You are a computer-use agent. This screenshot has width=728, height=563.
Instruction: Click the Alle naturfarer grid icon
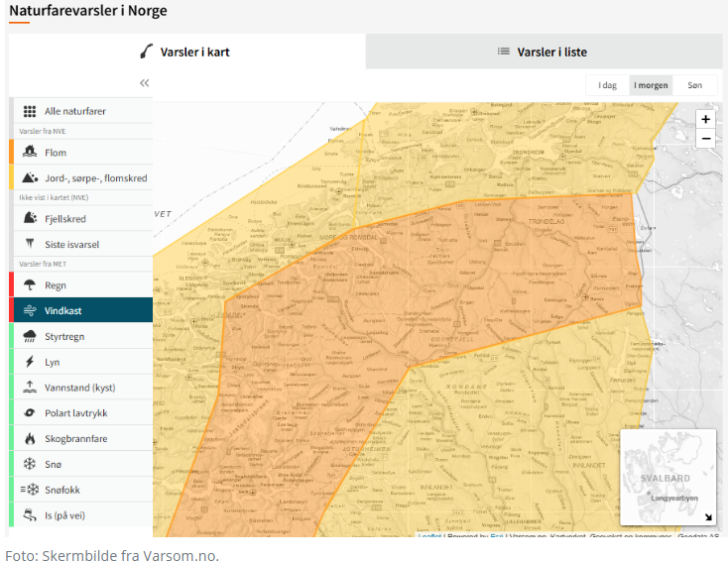coord(30,112)
